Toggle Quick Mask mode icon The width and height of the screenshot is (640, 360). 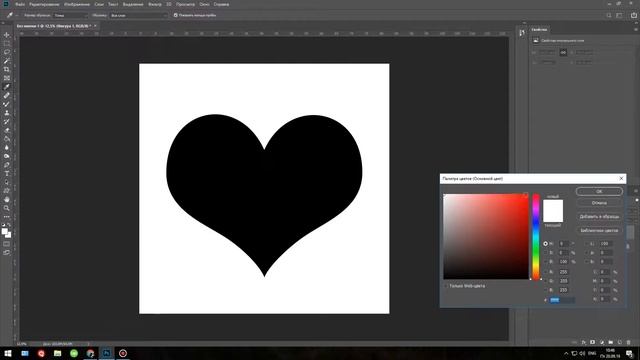[x=7, y=244]
